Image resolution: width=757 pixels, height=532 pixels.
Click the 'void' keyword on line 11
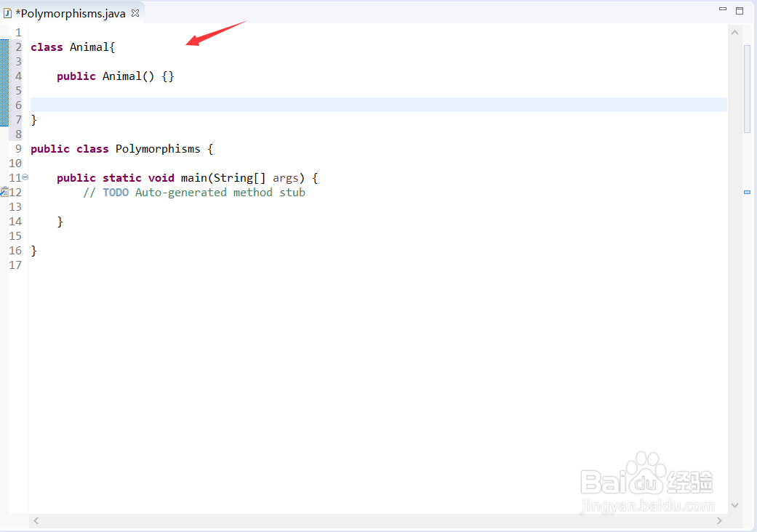[161, 178]
